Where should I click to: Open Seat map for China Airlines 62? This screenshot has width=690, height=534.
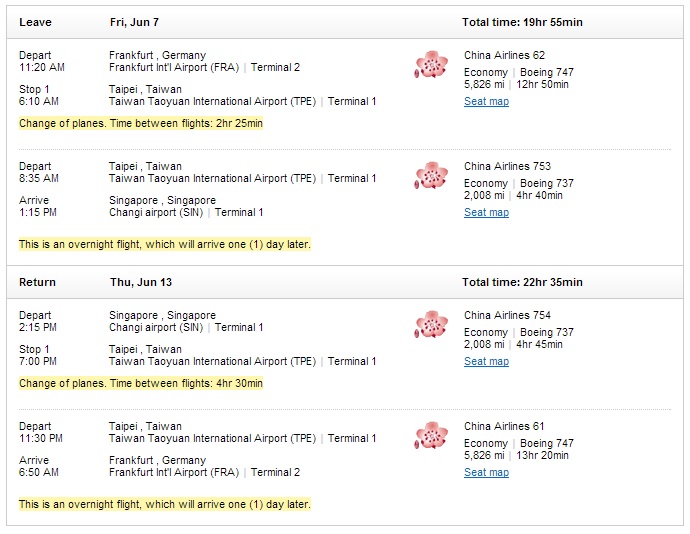(486, 101)
